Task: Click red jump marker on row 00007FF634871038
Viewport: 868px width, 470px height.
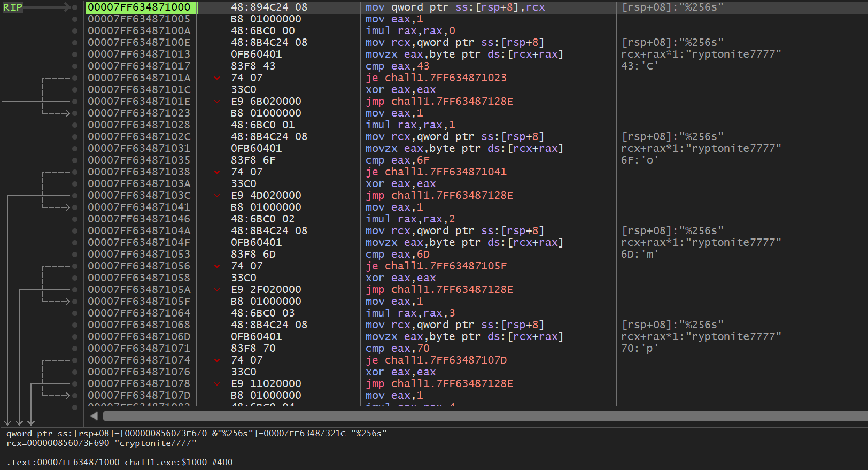Action: pos(218,172)
